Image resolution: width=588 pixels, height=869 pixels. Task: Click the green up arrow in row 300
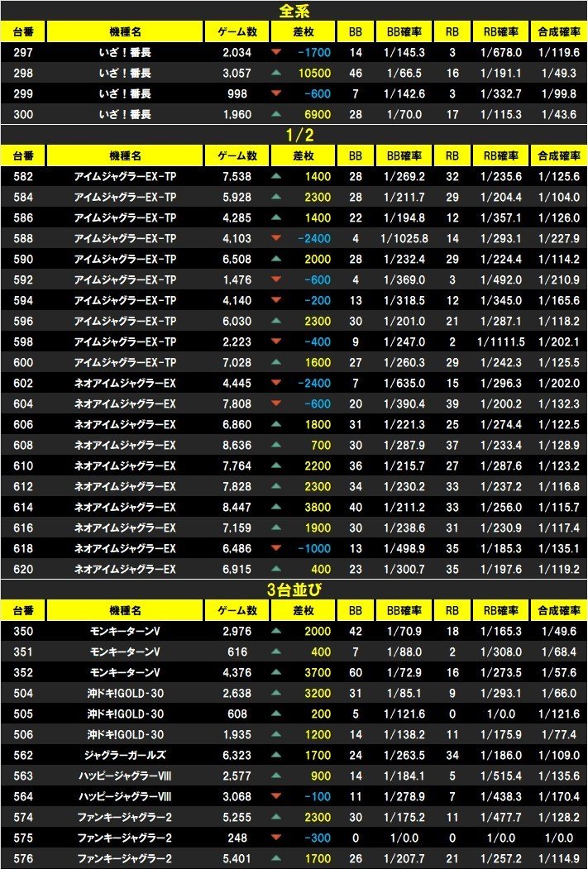click(276, 114)
